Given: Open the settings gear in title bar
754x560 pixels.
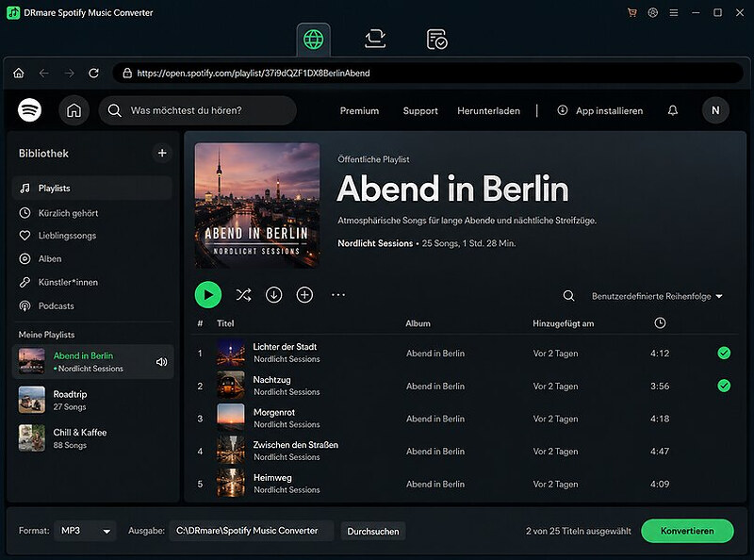Looking at the screenshot, I should 652,13.
